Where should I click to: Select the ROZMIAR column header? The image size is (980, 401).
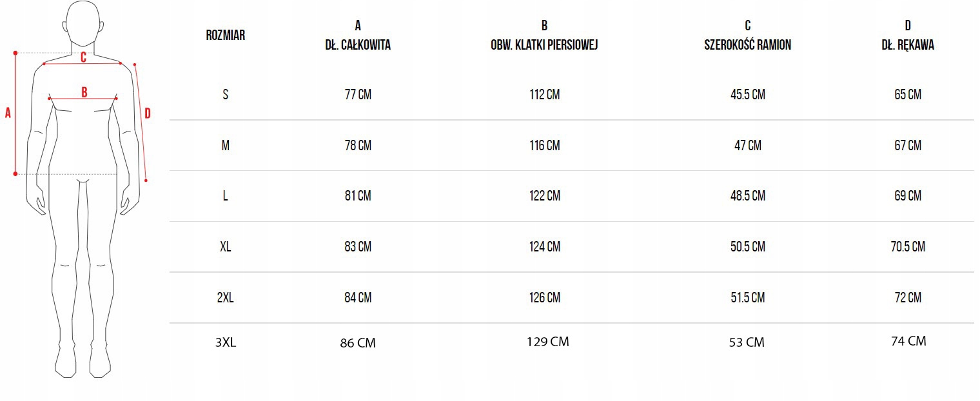(x=225, y=35)
